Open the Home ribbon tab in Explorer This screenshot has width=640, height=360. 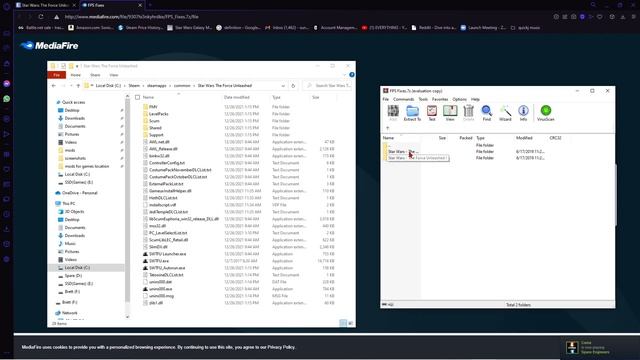tap(76, 75)
